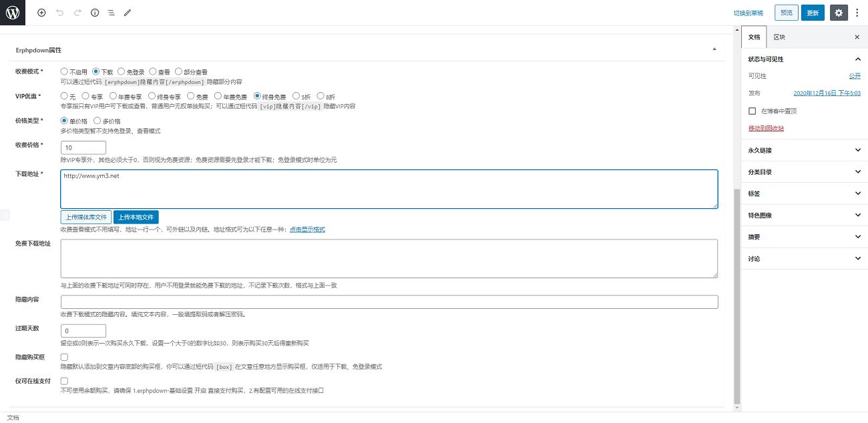Check the 在博客中置顶 checkbox
Screen dimensions: 868x423
(752, 111)
